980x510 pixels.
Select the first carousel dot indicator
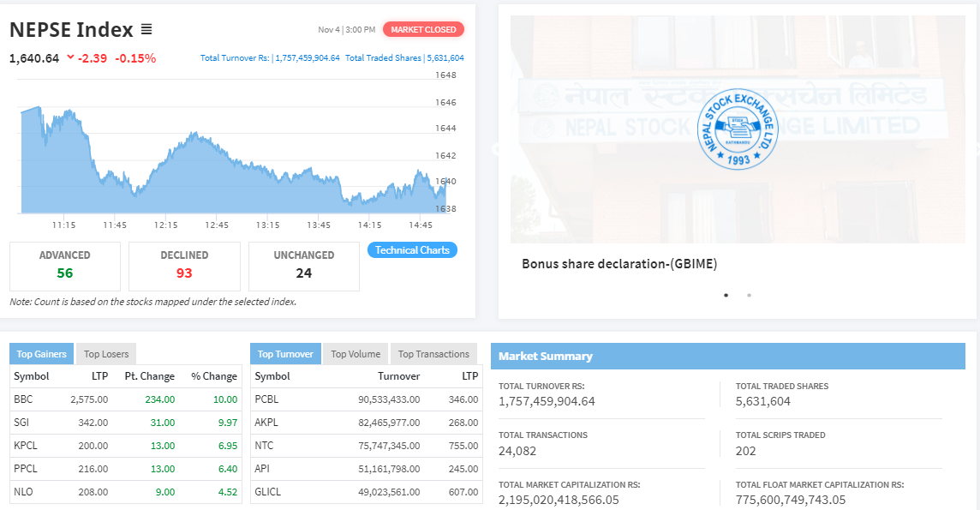pos(726,295)
